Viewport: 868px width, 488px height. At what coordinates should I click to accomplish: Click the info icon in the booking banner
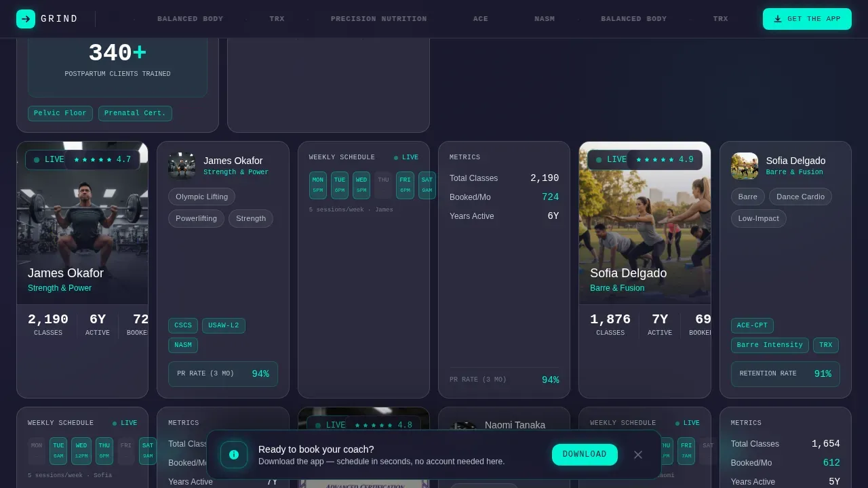(x=234, y=455)
